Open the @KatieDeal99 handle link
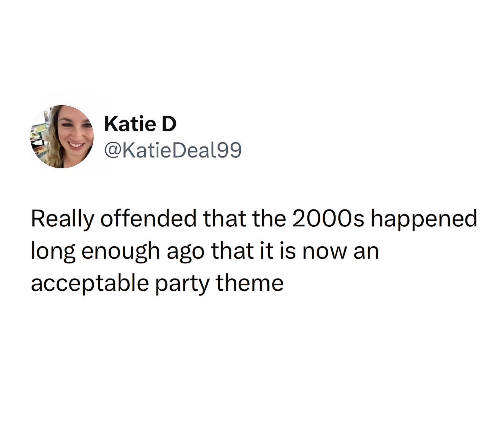The image size is (504, 427). (x=173, y=150)
